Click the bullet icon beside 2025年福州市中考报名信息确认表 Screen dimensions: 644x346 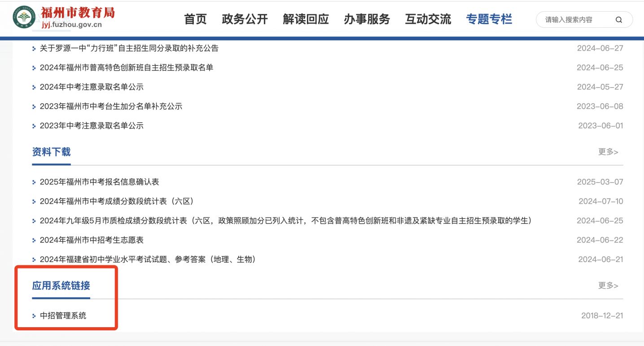[x=34, y=183]
